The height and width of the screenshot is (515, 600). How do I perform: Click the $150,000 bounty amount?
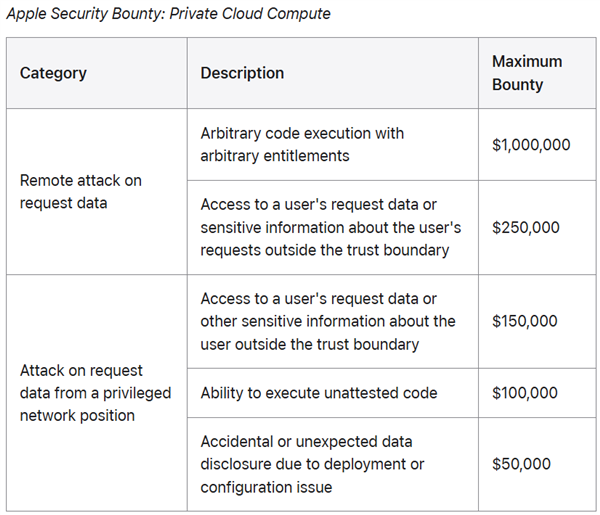coord(526,321)
